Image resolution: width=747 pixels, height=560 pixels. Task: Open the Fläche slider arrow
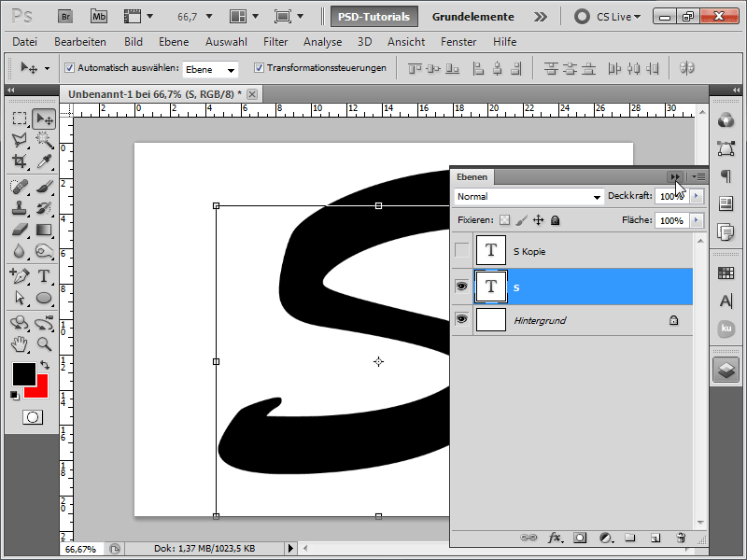697,220
